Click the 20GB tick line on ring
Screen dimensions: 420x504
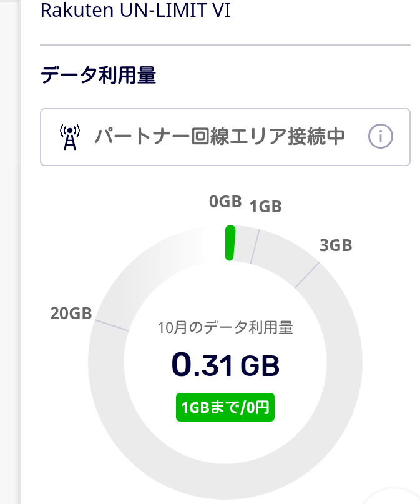tap(111, 325)
